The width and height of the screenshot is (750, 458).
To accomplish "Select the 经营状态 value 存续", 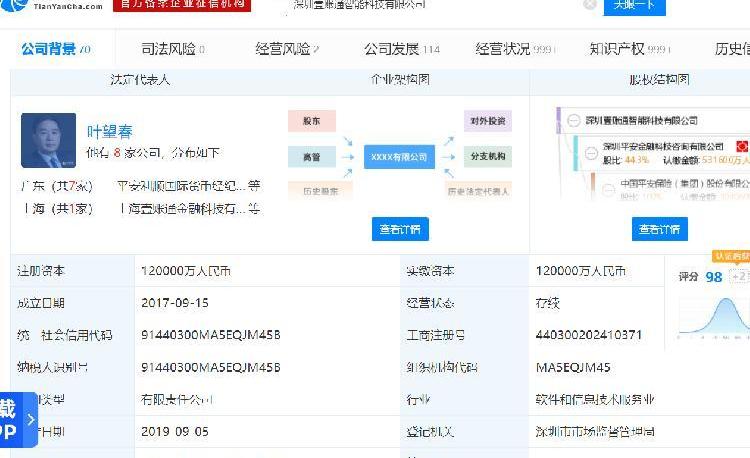I will click(548, 303).
